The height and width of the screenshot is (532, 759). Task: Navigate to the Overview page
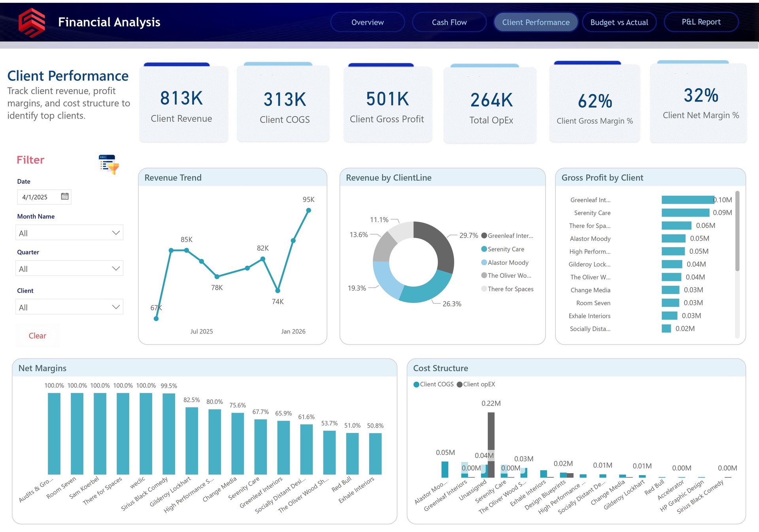tap(367, 23)
